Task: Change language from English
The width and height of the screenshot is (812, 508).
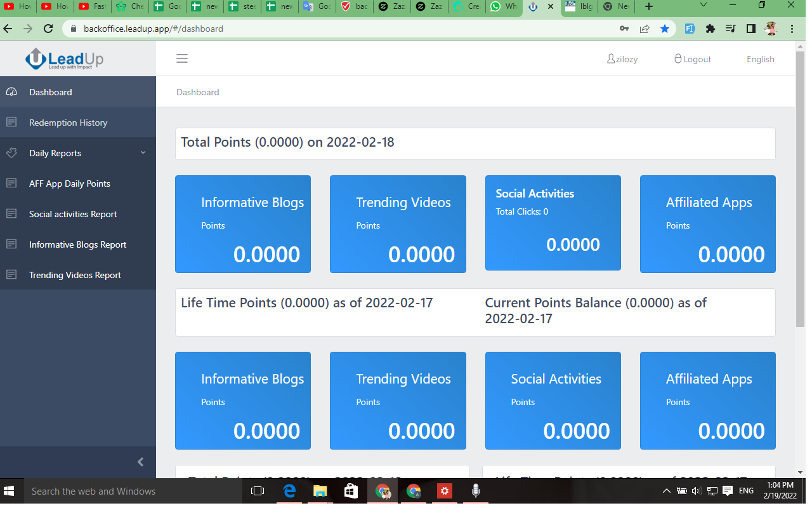Action: pyautogui.click(x=760, y=59)
